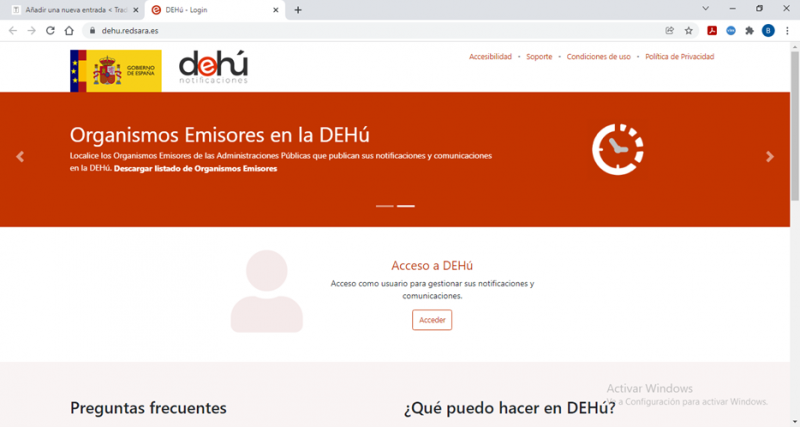Click the blue round extension icon
The width and height of the screenshot is (800, 427).
(x=731, y=31)
